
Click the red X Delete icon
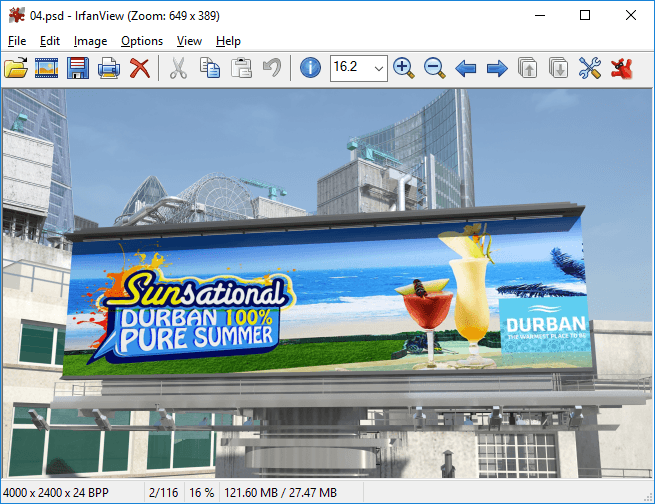(x=140, y=68)
